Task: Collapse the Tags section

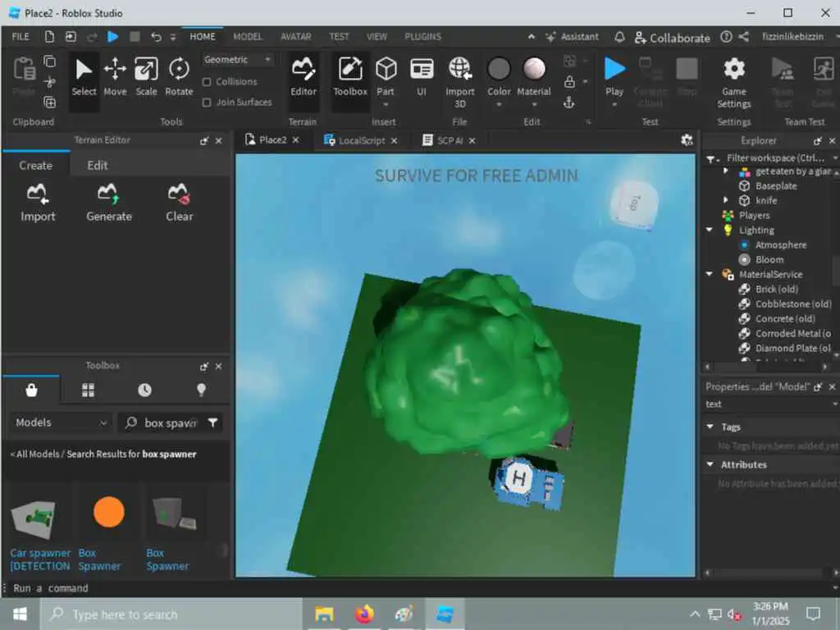Action: click(x=710, y=427)
